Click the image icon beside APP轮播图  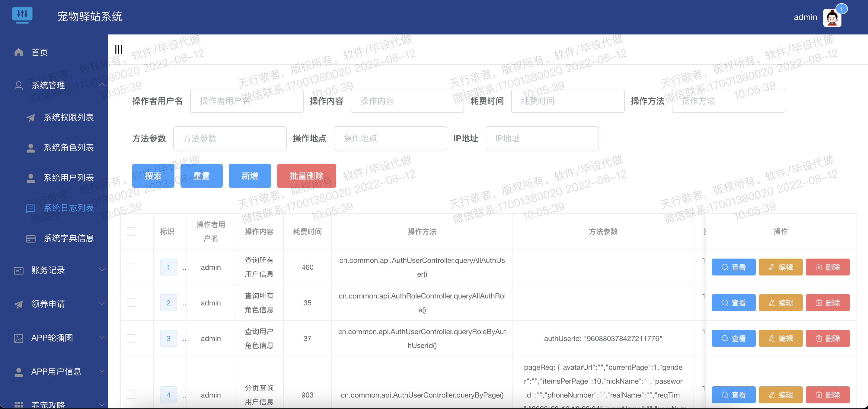click(x=19, y=338)
